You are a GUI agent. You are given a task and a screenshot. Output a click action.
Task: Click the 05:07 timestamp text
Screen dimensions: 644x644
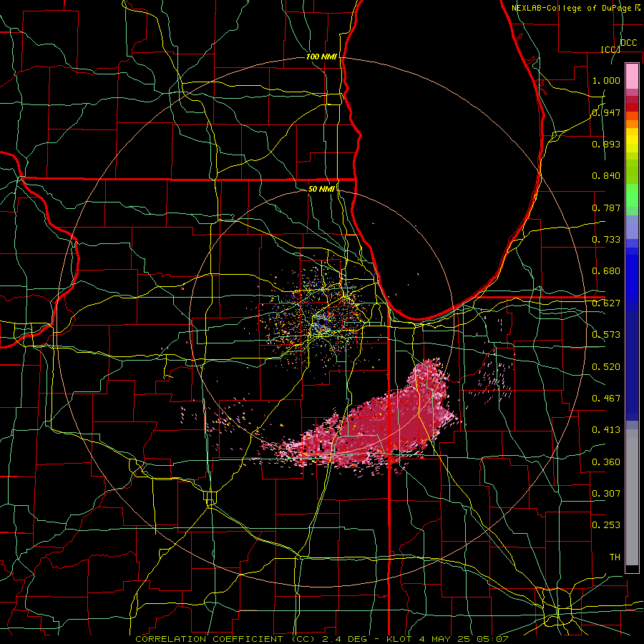492,639
